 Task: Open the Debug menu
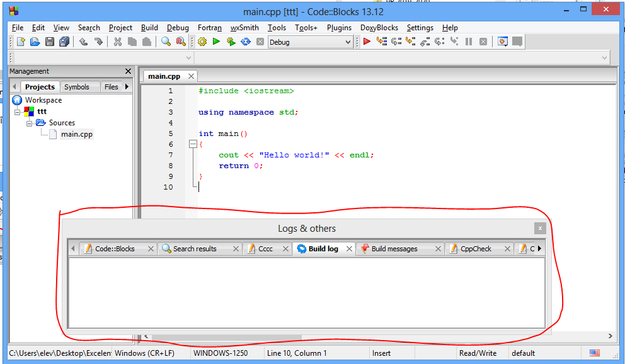pyautogui.click(x=178, y=28)
